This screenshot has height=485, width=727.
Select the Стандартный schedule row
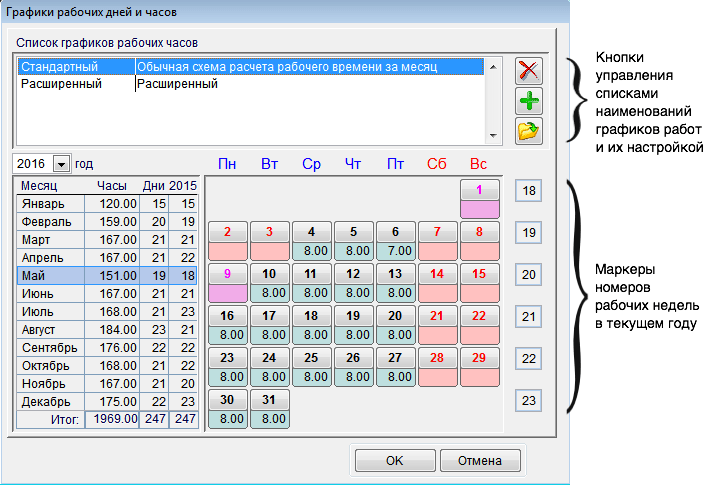pos(250,67)
